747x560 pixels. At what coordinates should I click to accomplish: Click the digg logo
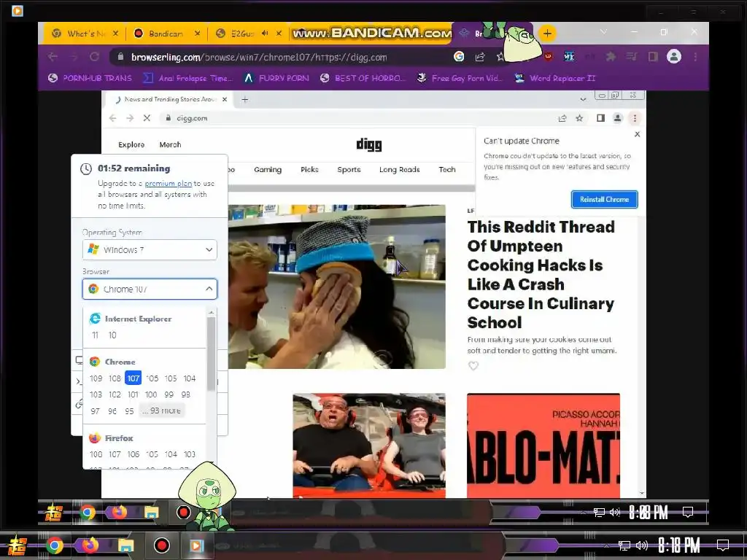point(369,144)
